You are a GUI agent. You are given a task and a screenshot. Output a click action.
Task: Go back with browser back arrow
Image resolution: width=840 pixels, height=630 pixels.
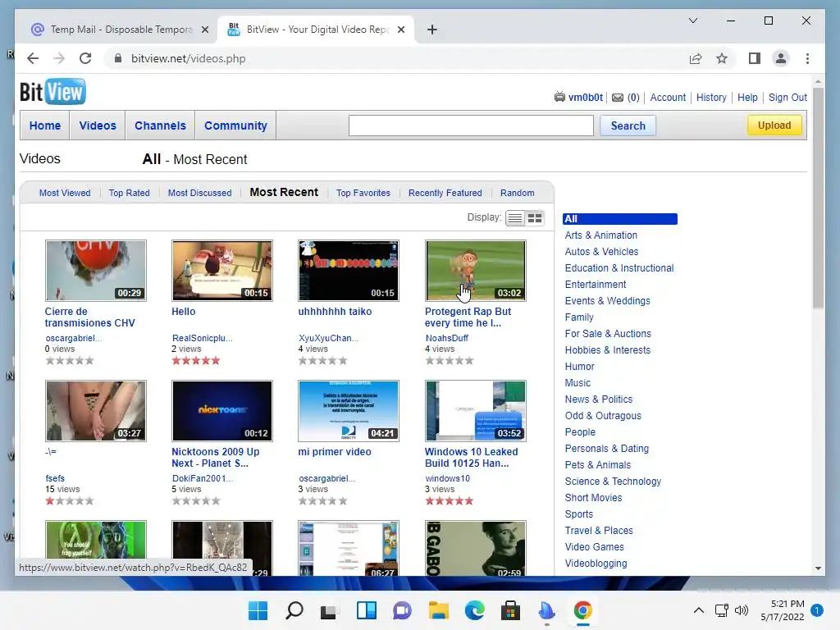[33, 58]
